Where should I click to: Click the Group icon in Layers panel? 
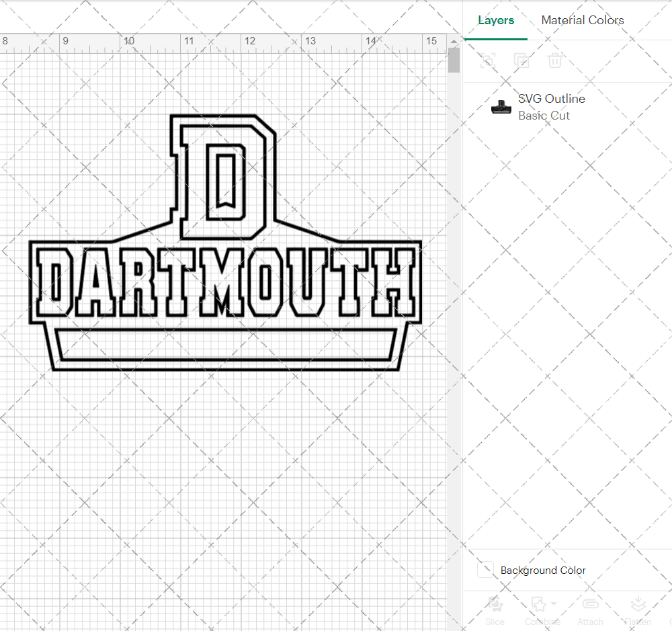[x=488, y=60]
